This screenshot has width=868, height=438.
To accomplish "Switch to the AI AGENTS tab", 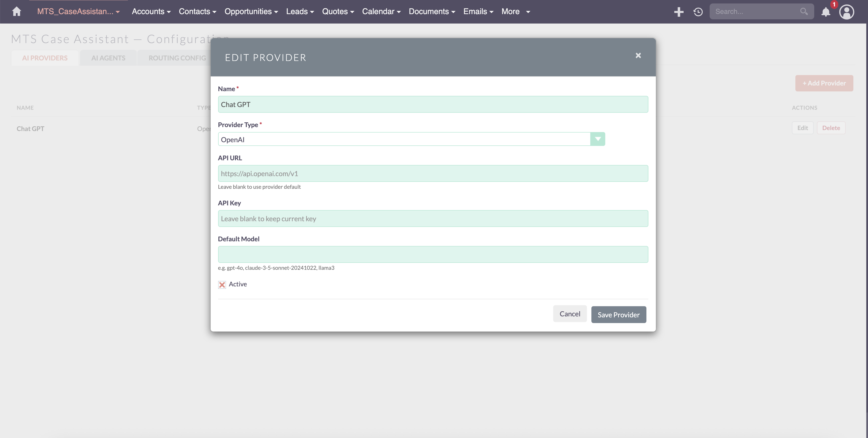I will [108, 57].
